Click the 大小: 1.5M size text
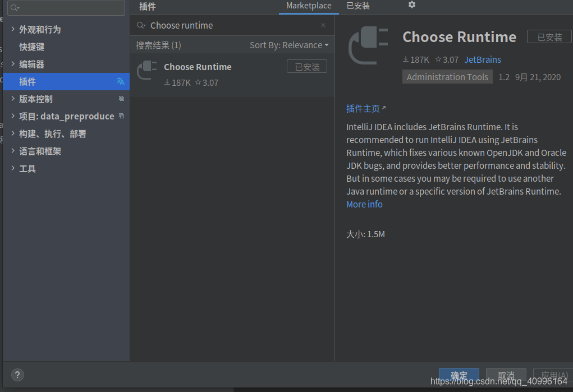 coord(365,234)
